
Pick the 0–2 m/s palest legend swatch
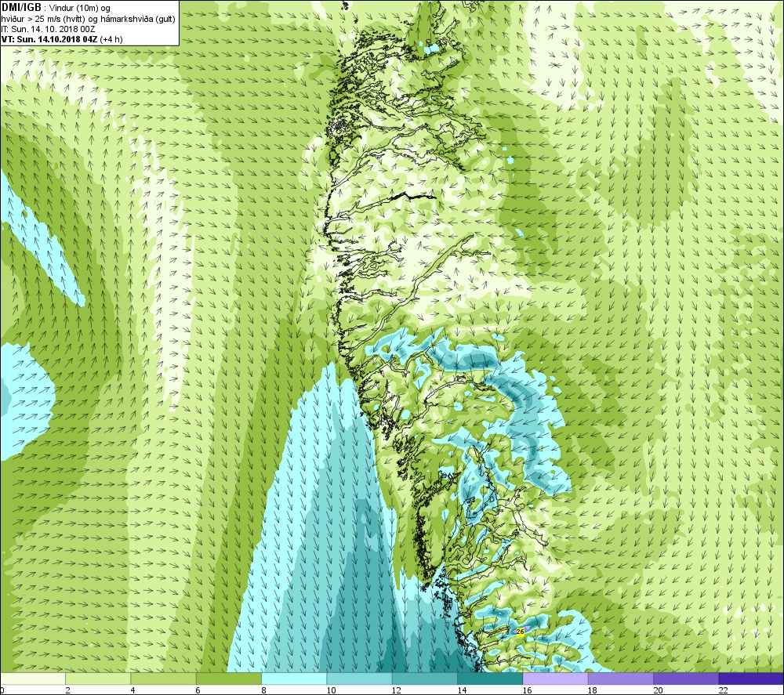(32, 679)
